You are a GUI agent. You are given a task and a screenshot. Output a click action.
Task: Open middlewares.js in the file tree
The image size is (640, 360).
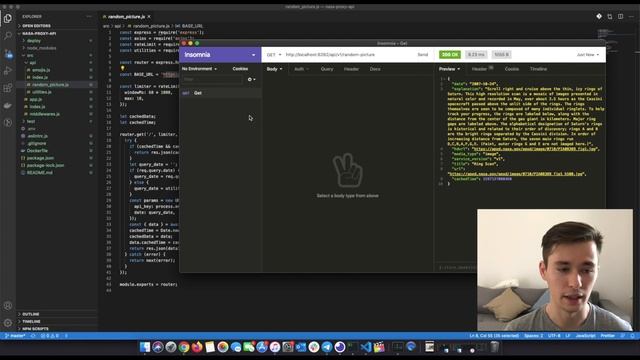pos(44,114)
